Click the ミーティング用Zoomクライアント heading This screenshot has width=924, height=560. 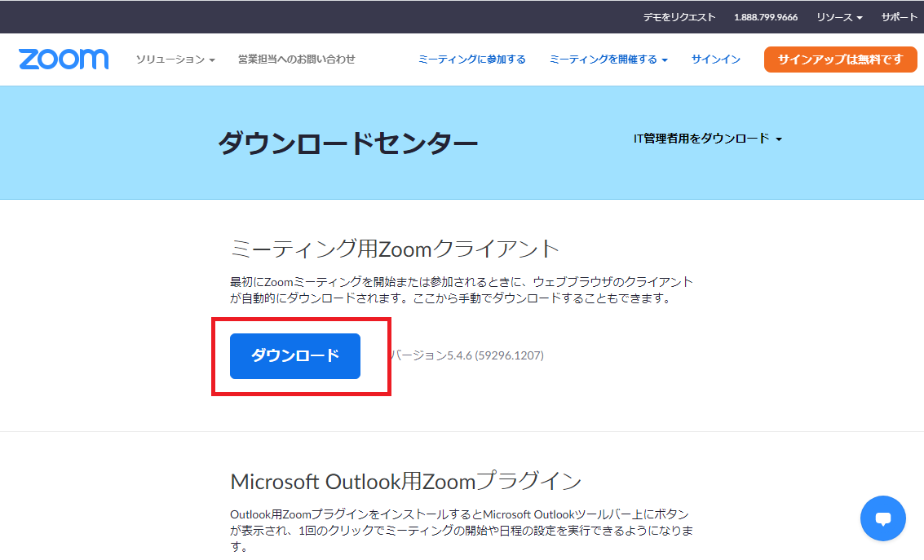pos(394,249)
